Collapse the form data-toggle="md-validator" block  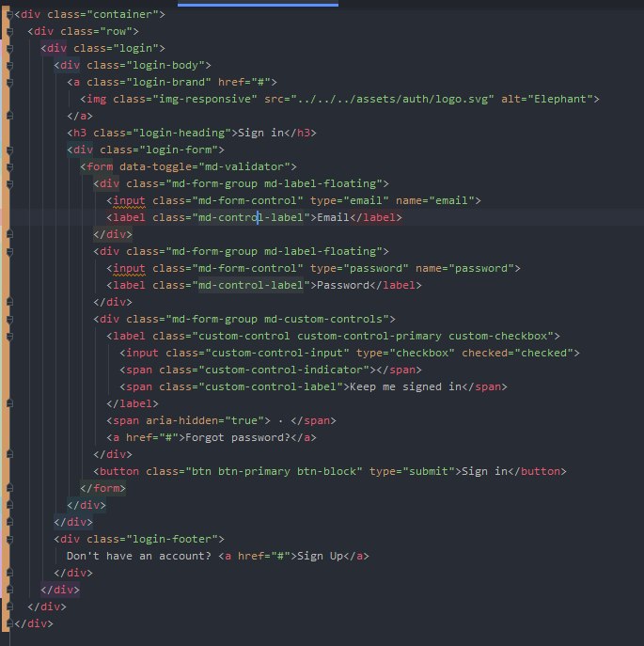[x=10, y=166]
